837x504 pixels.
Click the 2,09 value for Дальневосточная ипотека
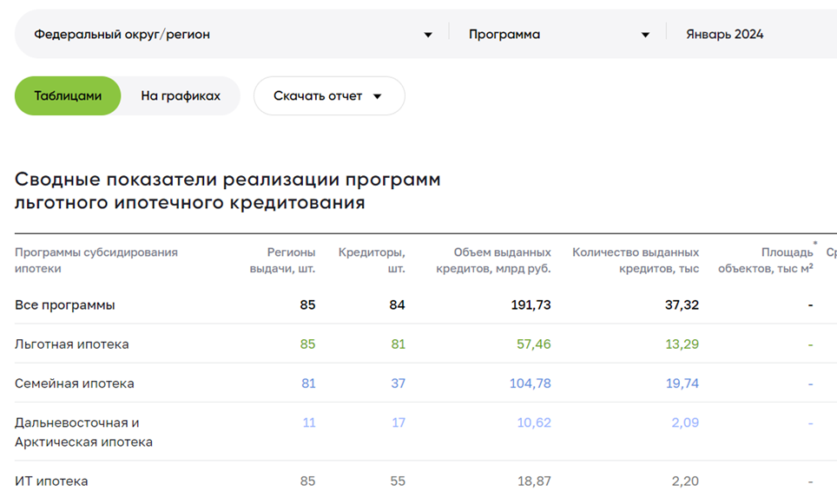[x=685, y=423]
